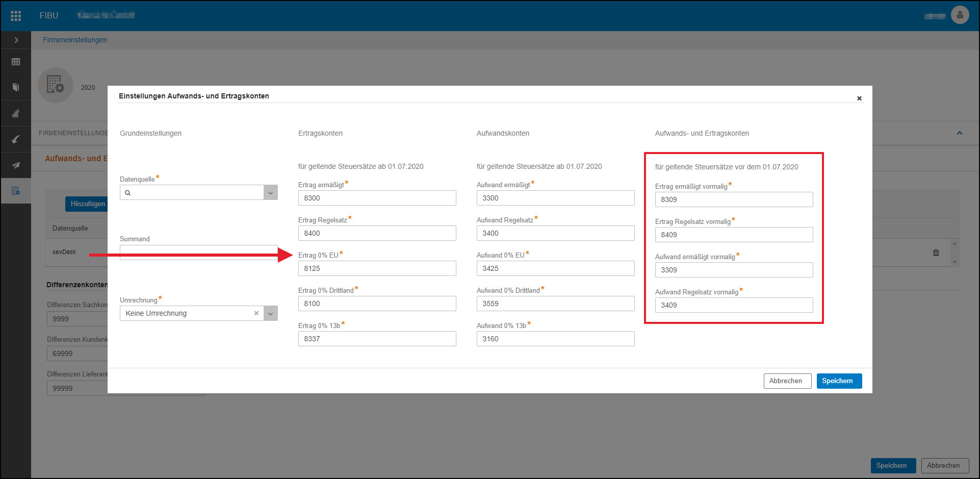Collapse the Firmeneinstellungen section chevron
This screenshot has height=479, width=980.
(960, 133)
